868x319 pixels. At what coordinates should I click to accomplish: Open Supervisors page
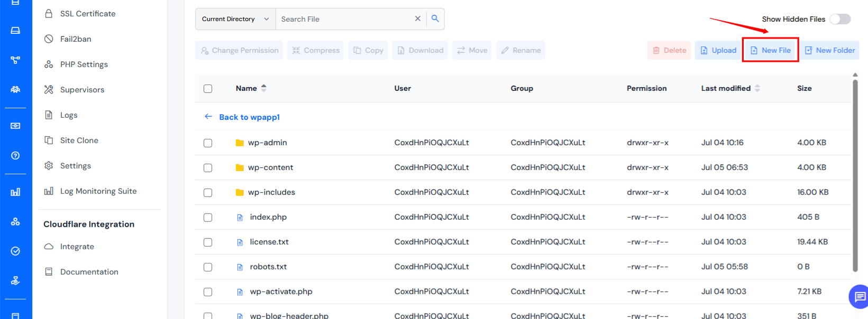coord(82,90)
